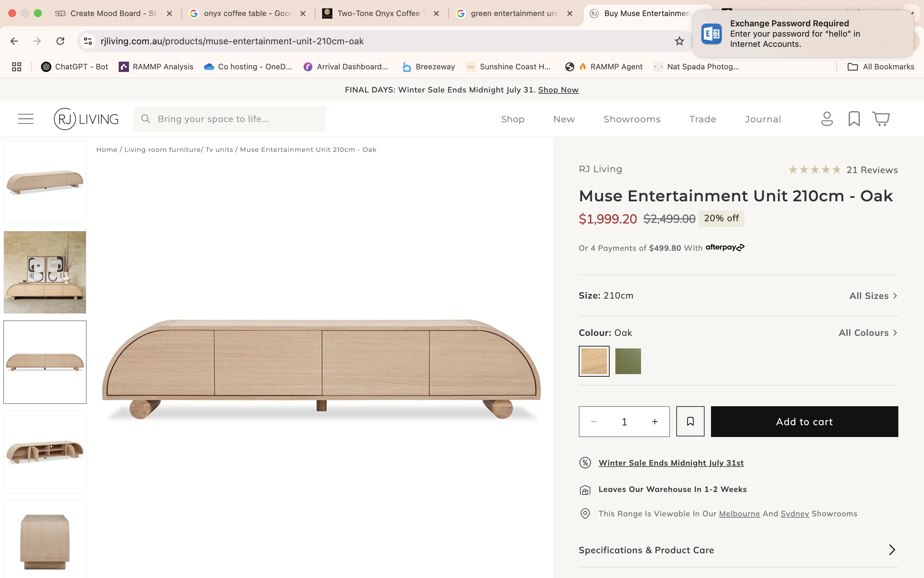
Task: Click Tv units breadcrumb
Action: (x=219, y=149)
